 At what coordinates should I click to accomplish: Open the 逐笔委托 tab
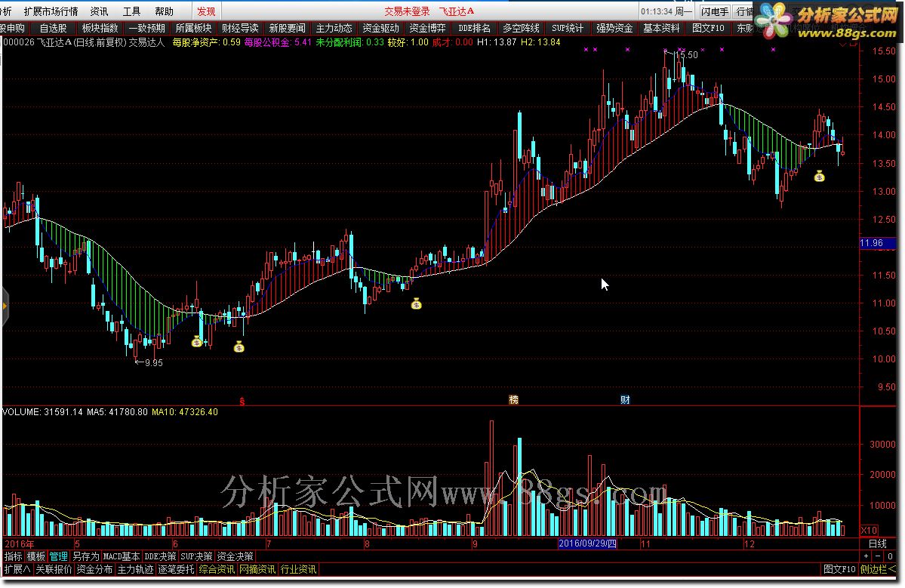point(176,570)
